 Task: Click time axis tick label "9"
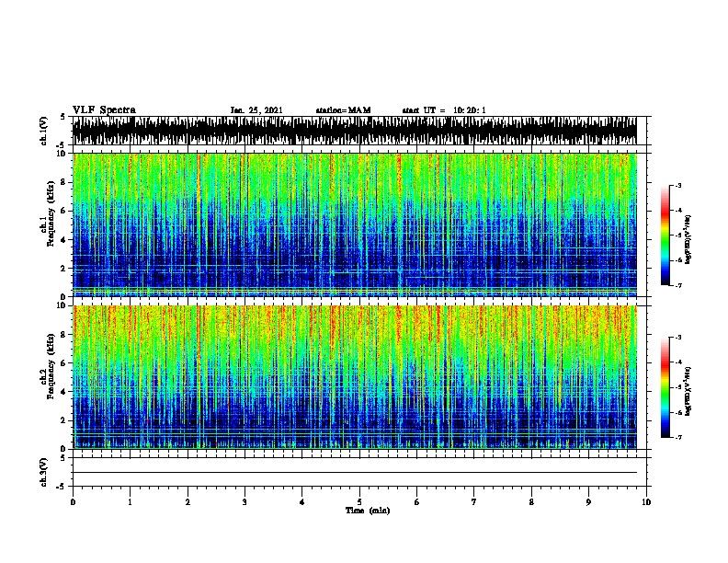(x=588, y=502)
